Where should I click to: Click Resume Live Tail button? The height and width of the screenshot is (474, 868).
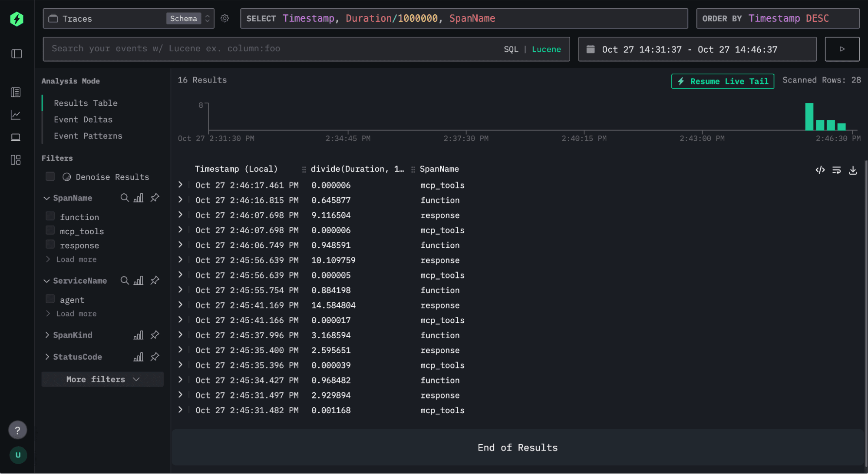[723, 81]
